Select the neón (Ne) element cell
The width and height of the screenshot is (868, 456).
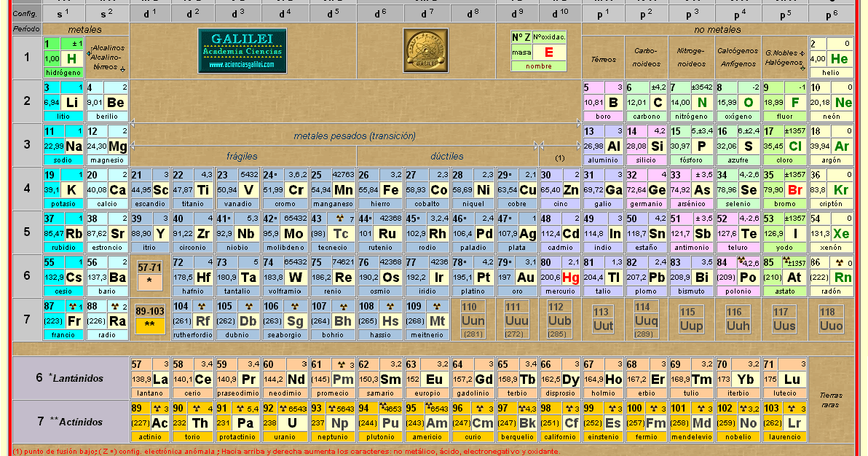click(x=831, y=101)
